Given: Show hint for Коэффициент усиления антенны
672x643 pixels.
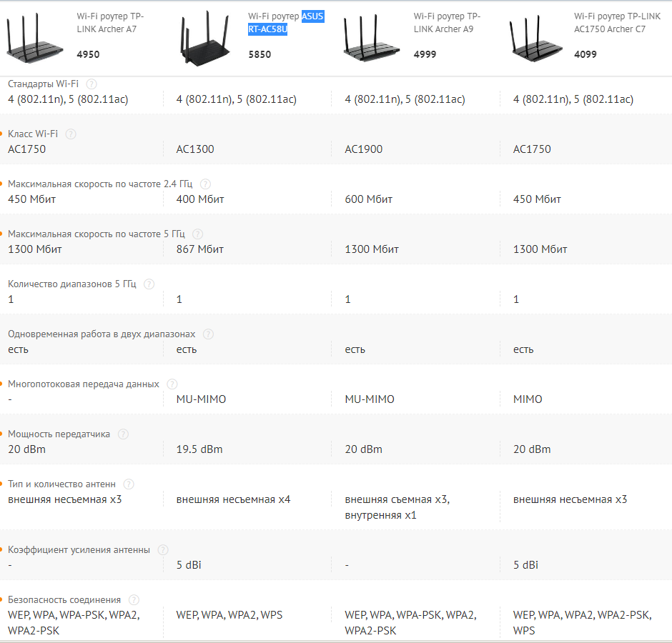Looking at the screenshot, I should point(163,549).
